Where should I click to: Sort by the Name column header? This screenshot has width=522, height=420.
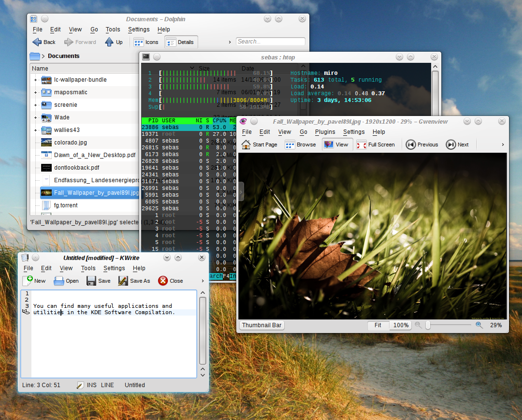click(40, 68)
